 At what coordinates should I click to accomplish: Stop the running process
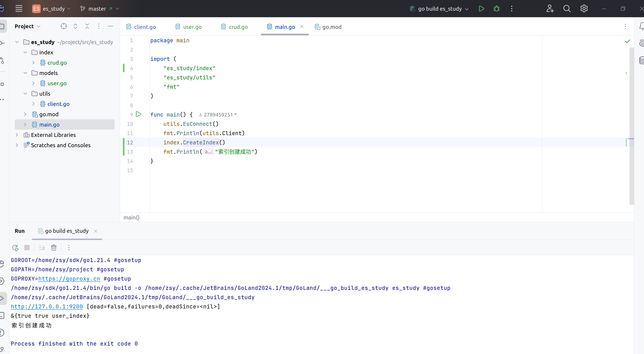tap(27, 247)
